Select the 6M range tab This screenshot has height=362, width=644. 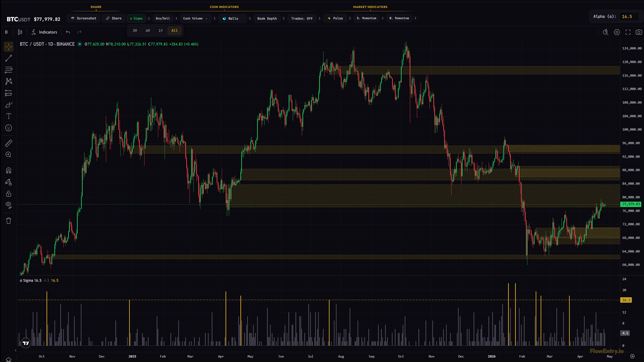(148, 31)
